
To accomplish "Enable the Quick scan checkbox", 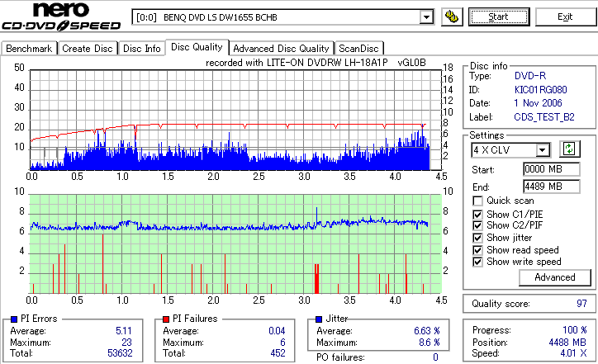I will 477,201.
